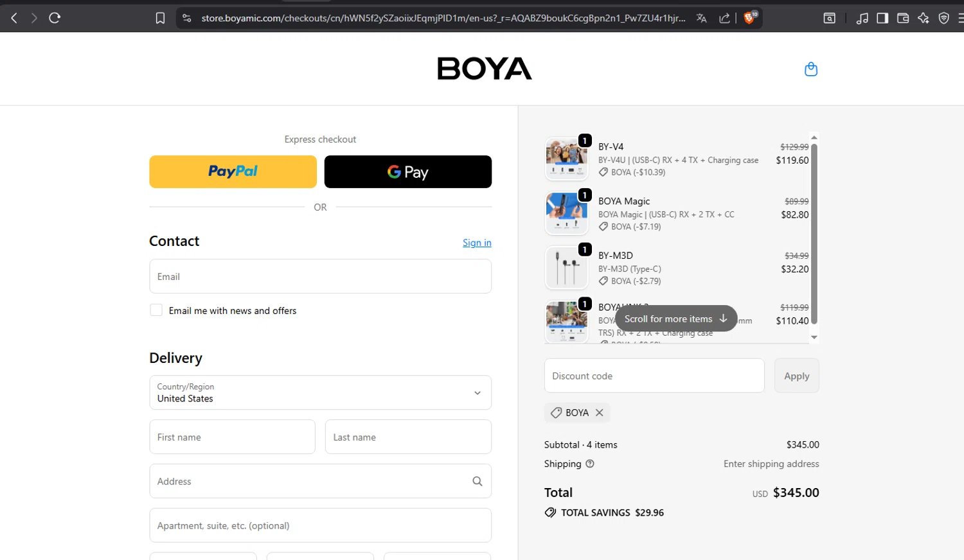Open the Brave Wallet icon
This screenshot has height=560, width=964.
pos(903,18)
